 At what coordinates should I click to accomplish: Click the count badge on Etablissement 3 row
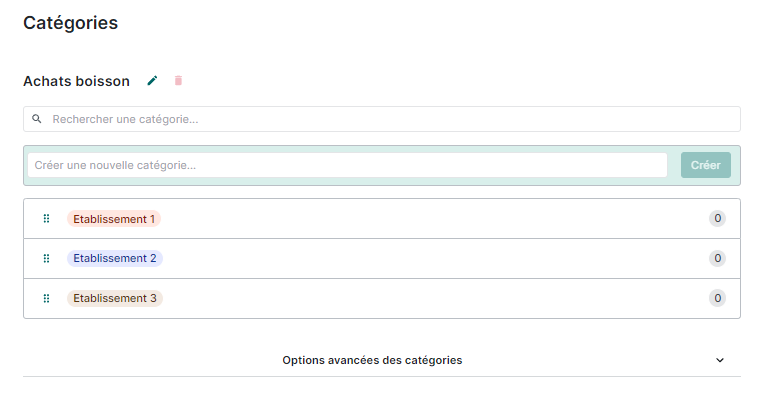coord(717,298)
